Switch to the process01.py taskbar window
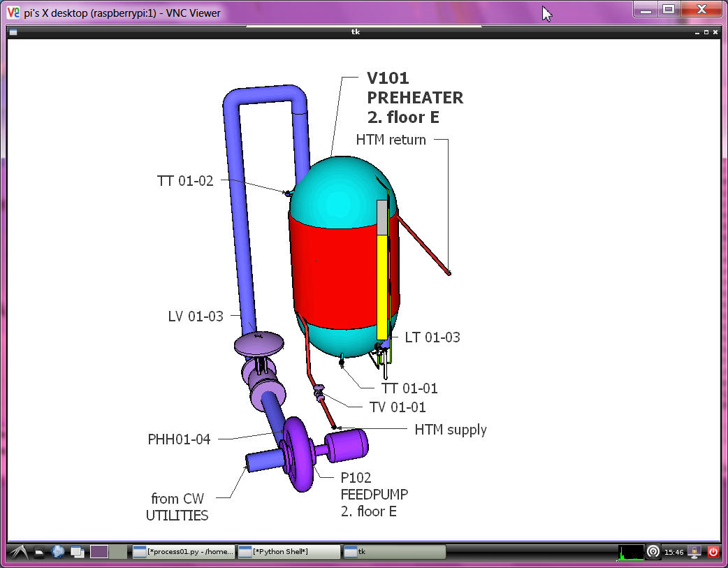 tap(184, 552)
